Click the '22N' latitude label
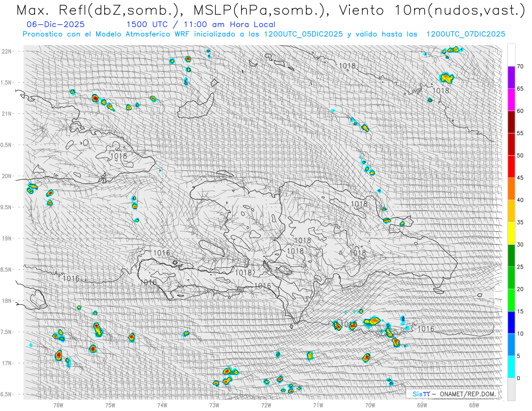 click(x=7, y=51)
